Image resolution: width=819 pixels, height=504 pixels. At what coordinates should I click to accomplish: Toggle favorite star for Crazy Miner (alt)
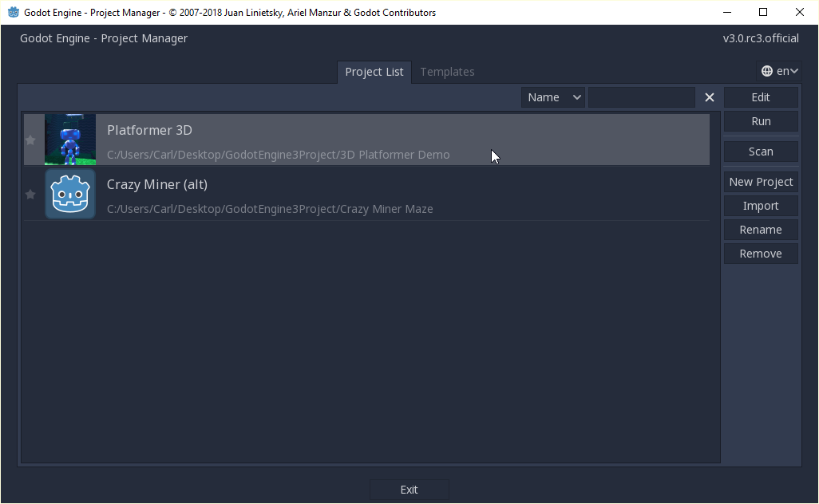tap(30, 195)
